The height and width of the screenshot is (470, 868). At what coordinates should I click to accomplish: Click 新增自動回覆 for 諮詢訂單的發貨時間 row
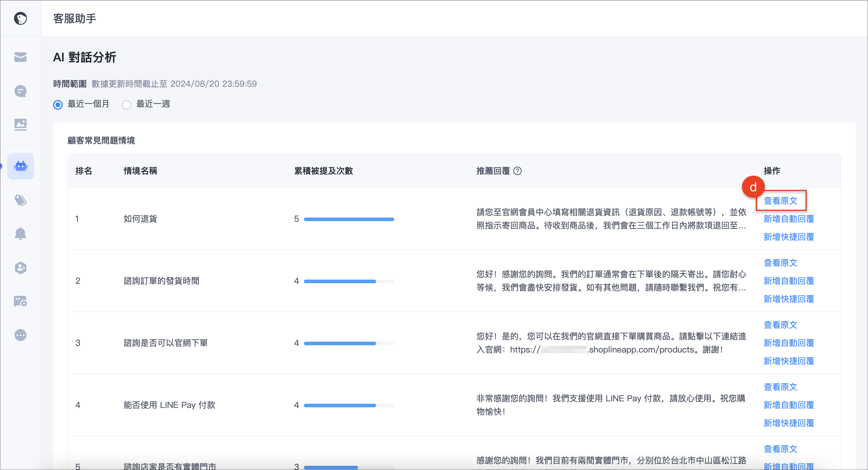pyautogui.click(x=788, y=281)
